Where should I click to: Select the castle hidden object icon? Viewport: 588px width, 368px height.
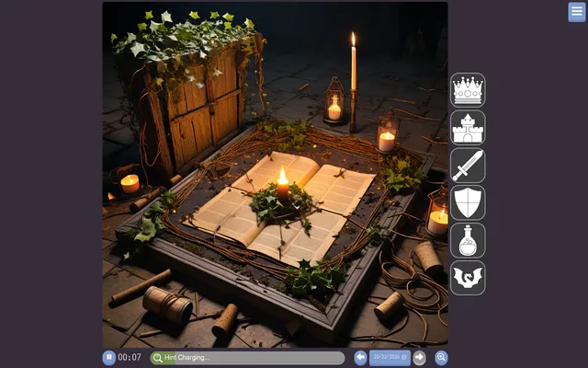(468, 128)
